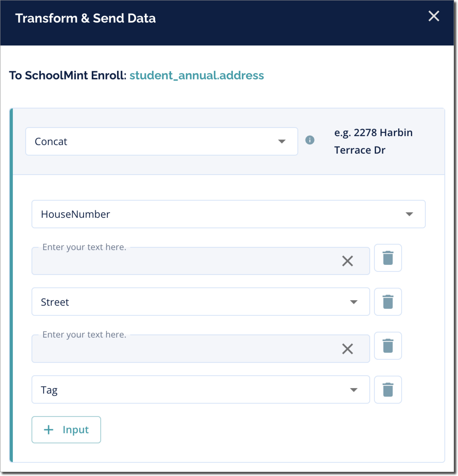Open the Street field dropdown

[x=200, y=302]
